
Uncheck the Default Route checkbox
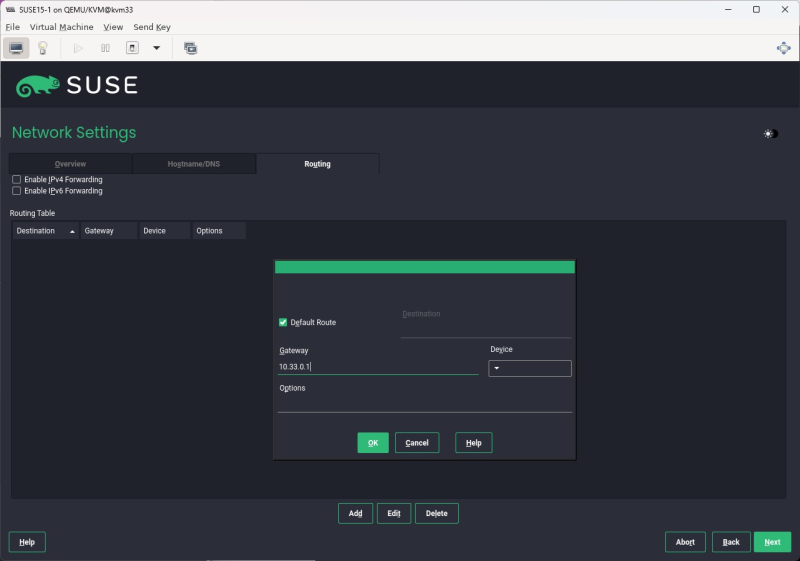pyautogui.click(x=283, y=322)
